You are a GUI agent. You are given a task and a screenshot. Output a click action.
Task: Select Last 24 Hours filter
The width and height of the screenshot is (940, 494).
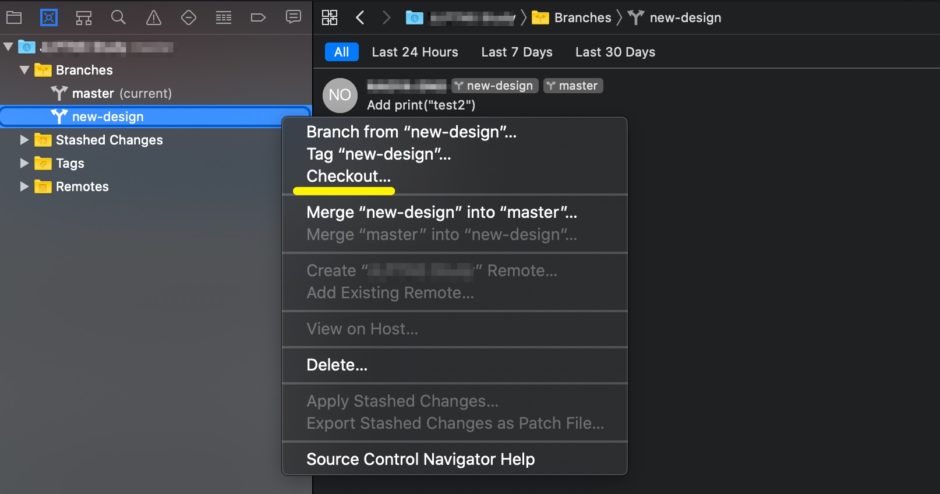point(415,52)
